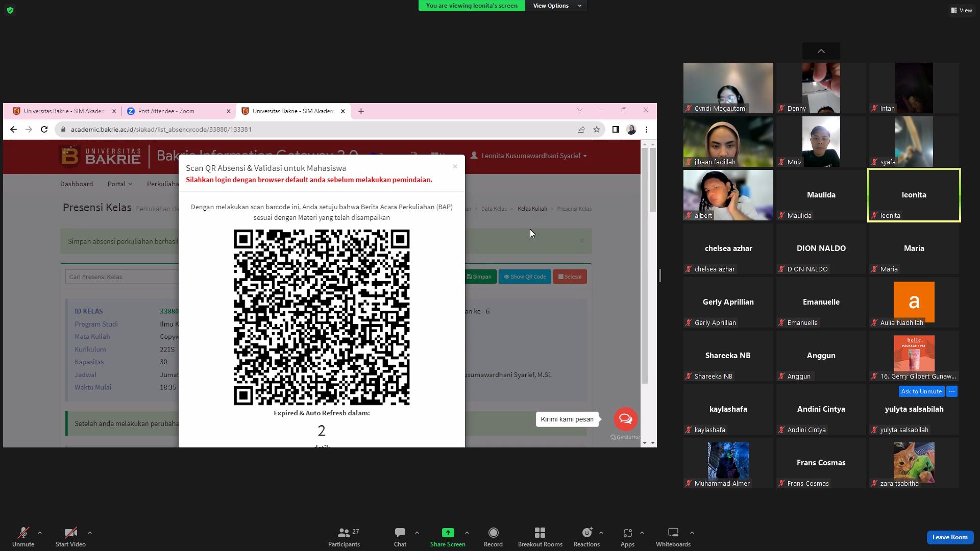Click the Data Kelas breadcrumb link
This screenshot has width=980, height=551.
494,209
